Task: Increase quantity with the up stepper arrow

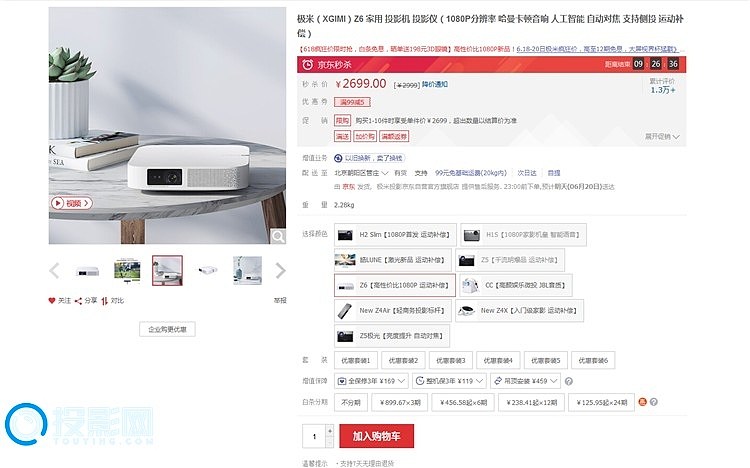Action: pyautogui.click(x=330, y=431)
